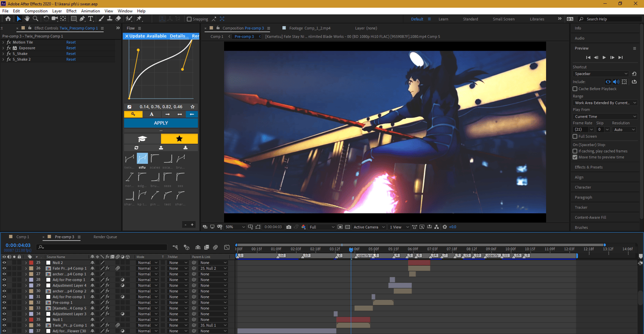Click the key icon mode in Flow

click(x=133, y=114)
